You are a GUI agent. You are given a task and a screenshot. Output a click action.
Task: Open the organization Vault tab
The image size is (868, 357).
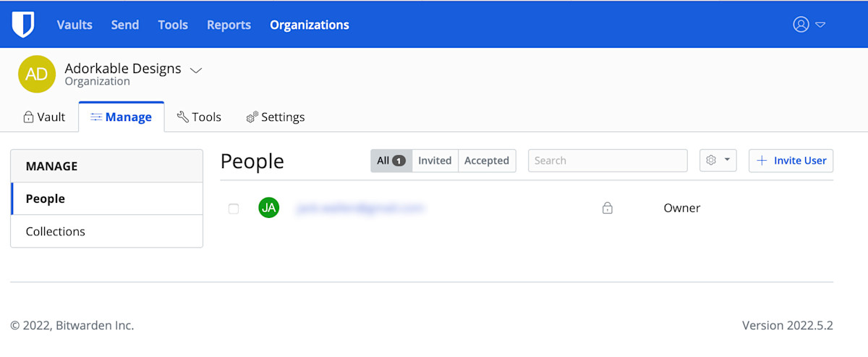44,117
